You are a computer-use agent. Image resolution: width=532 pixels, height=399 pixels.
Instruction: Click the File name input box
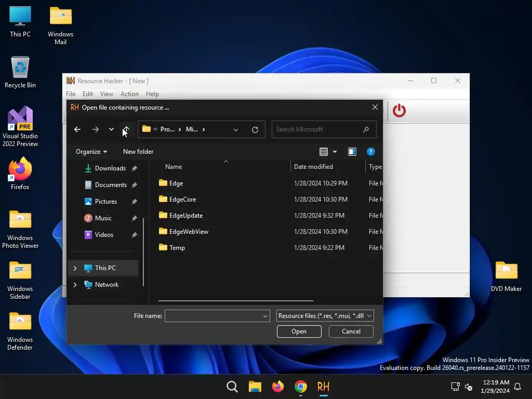(214, 316)
